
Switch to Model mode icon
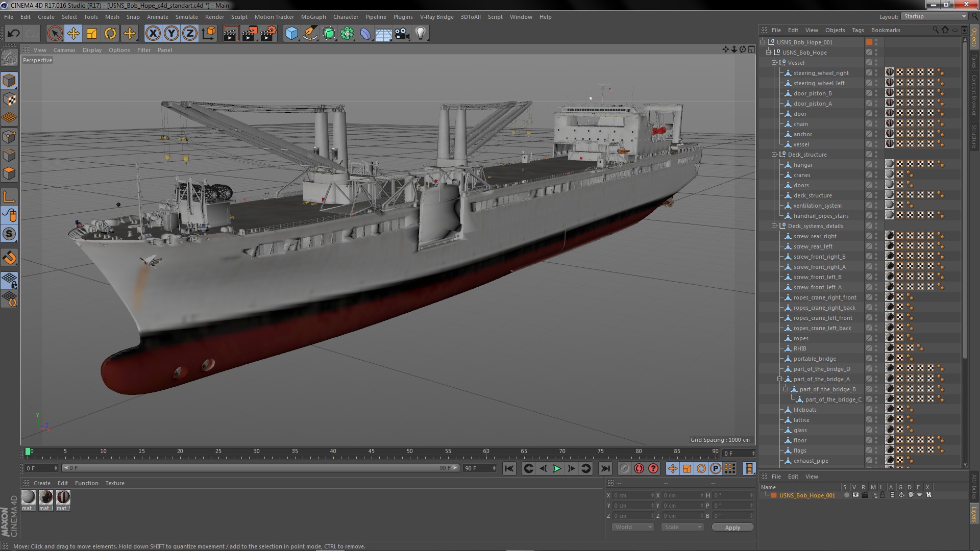pos(9,81)
